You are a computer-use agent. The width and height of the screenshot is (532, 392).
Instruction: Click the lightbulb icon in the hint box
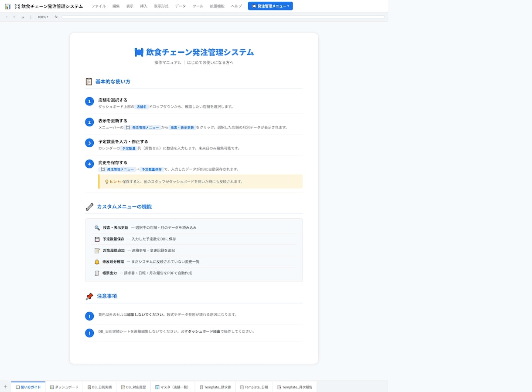[107, 182]
